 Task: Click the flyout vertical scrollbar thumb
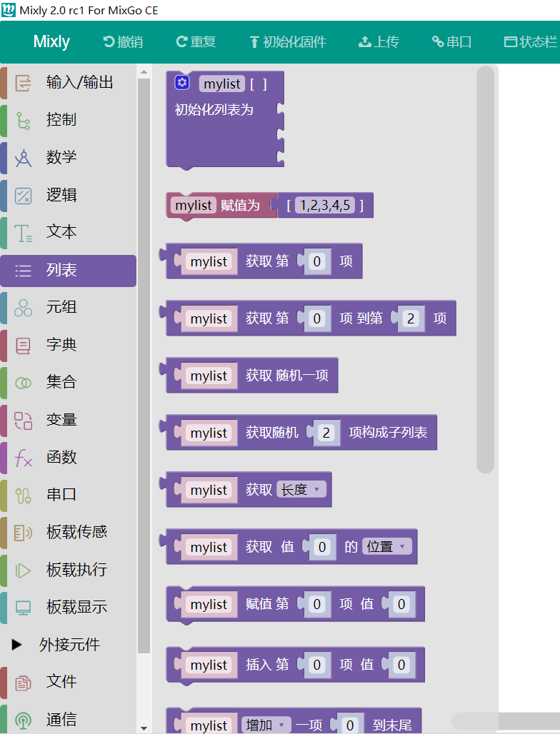point(486,269)
